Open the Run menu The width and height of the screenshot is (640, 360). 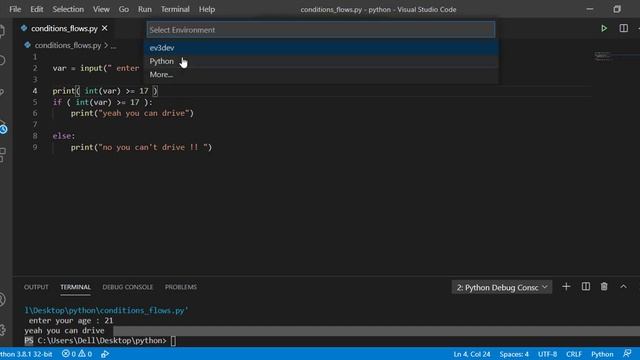[144, 9]
